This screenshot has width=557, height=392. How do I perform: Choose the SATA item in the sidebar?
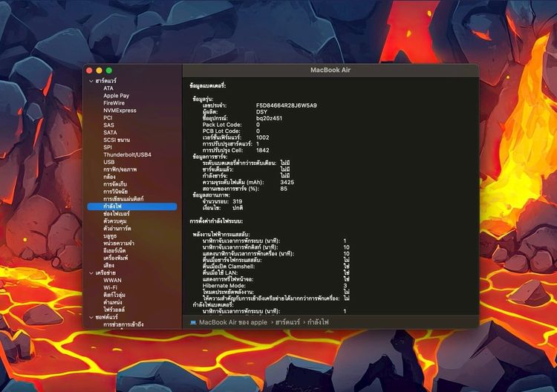(110, 132)
